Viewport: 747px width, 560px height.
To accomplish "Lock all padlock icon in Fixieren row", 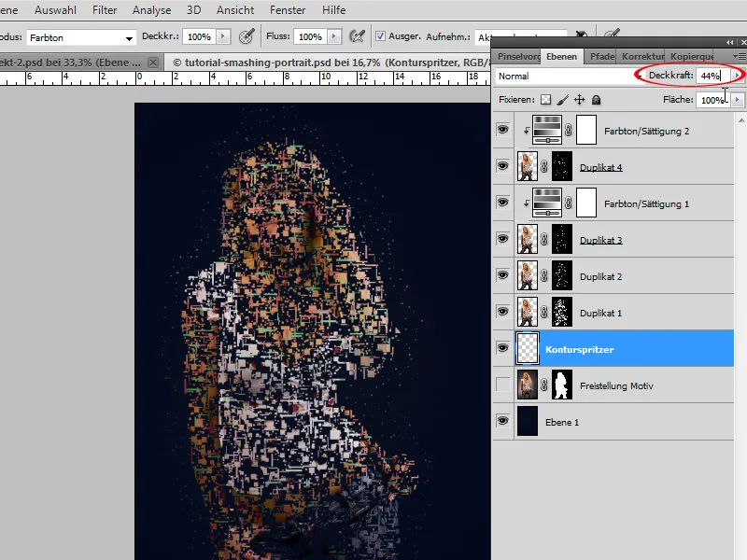I will (x=596, y=100).
